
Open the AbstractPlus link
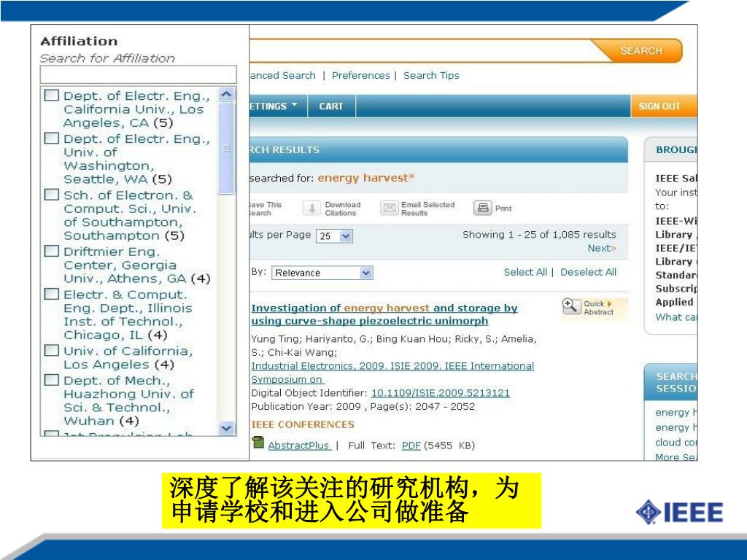[298, 446]
